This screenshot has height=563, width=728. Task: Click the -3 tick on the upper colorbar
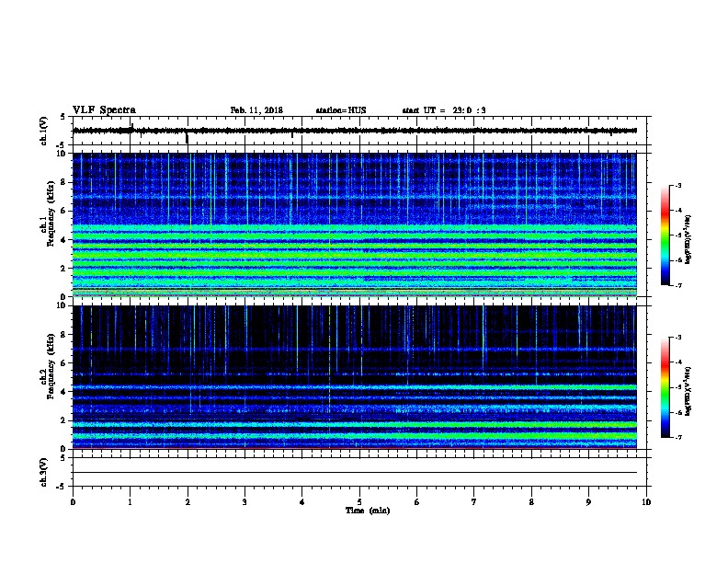tap(677, 185)
